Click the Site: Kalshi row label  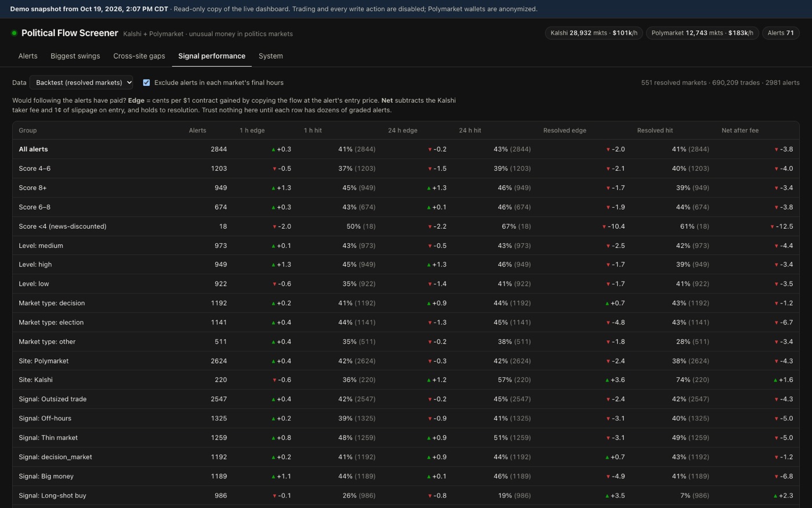35,380
